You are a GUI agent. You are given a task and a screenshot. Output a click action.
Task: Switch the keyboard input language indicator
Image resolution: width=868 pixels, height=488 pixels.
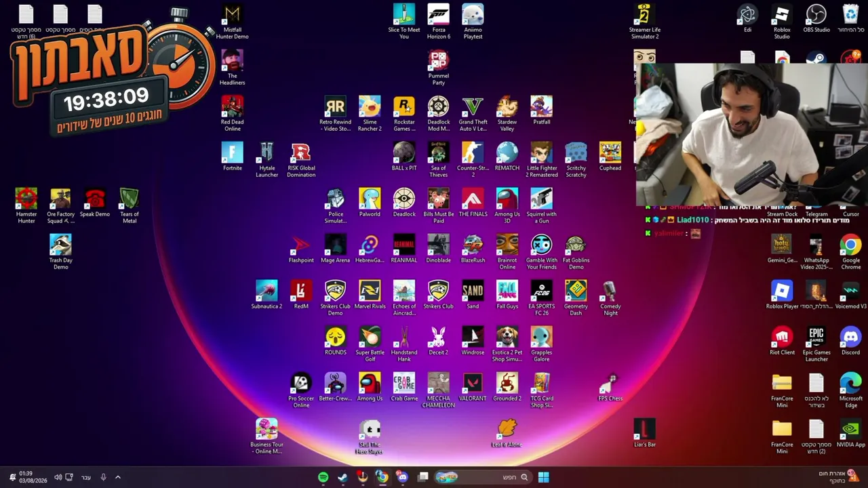click(86, 477)
